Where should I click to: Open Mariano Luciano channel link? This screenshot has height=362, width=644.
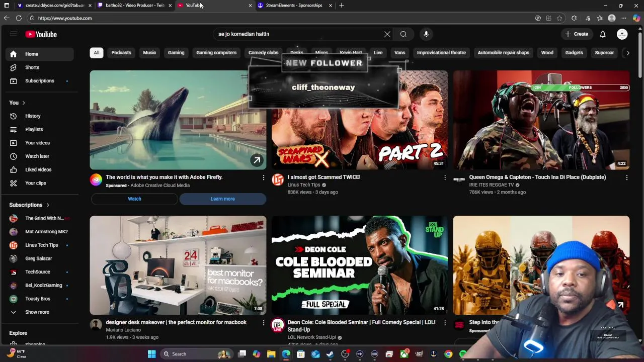point(123,330)
